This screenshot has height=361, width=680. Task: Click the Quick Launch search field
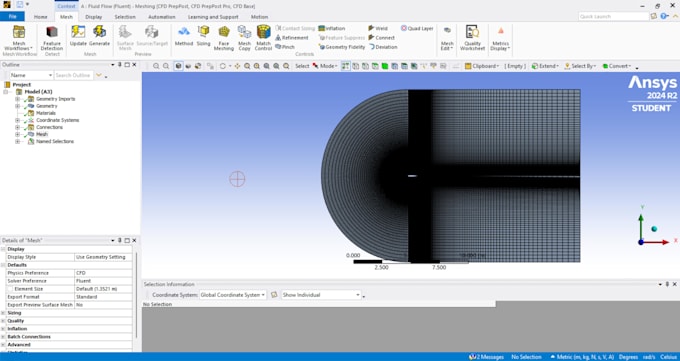614,16
